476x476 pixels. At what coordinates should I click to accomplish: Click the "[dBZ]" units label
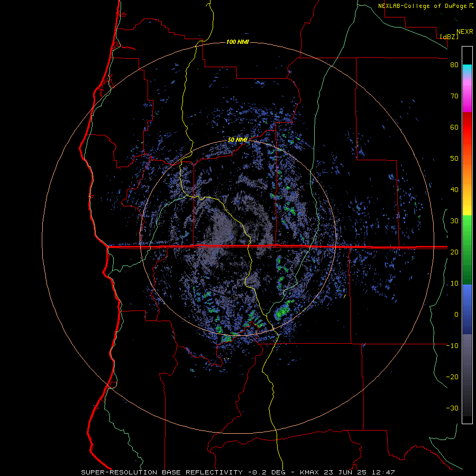coord(449,37)
